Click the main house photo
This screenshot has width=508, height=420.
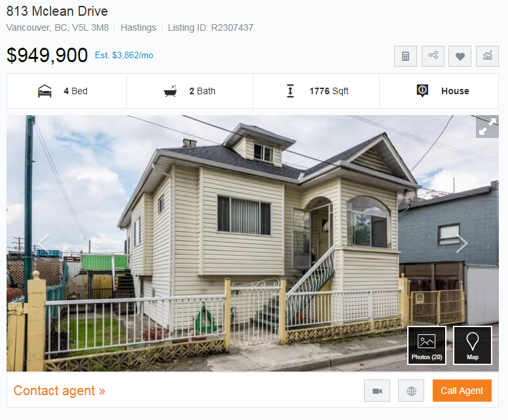click(253, 243)
